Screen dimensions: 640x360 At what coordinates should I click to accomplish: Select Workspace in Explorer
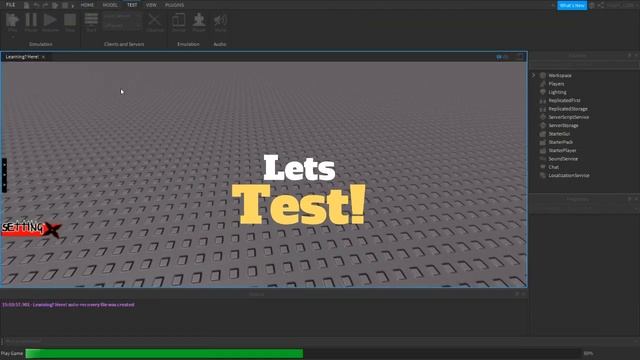tap(560, 76)
